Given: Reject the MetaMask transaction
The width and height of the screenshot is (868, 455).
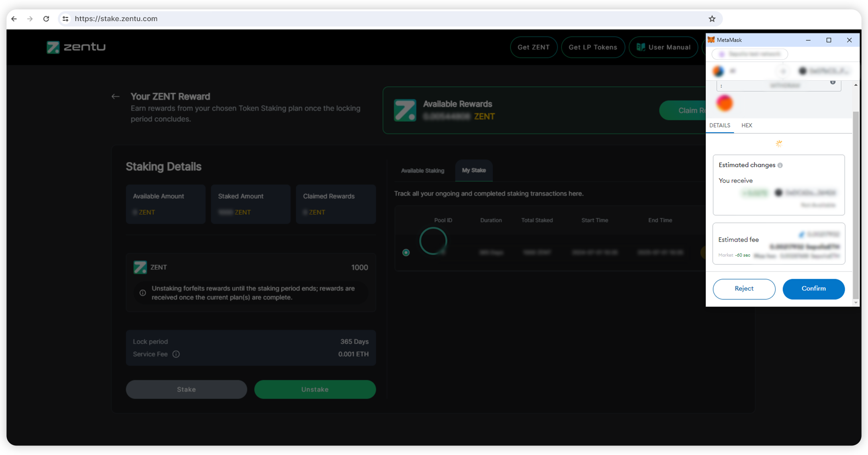Looking at the screenshot, I should coord(744,289).
